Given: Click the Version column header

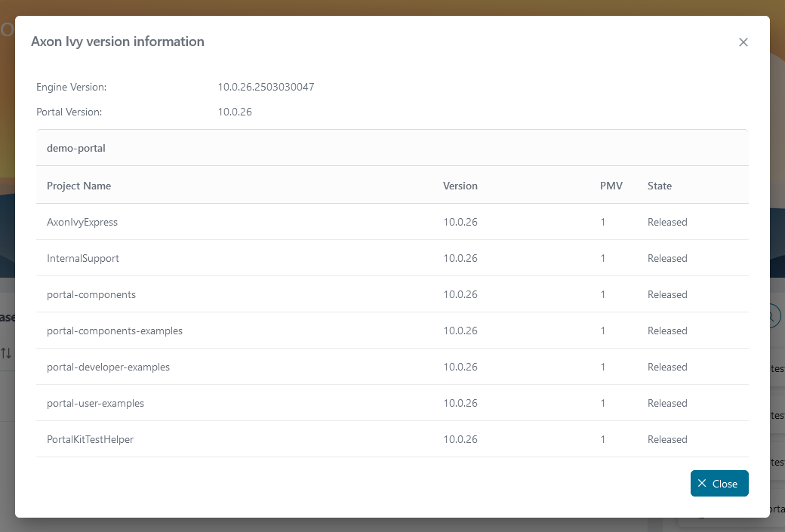Looking at the screenshot, I should (460, 186).
